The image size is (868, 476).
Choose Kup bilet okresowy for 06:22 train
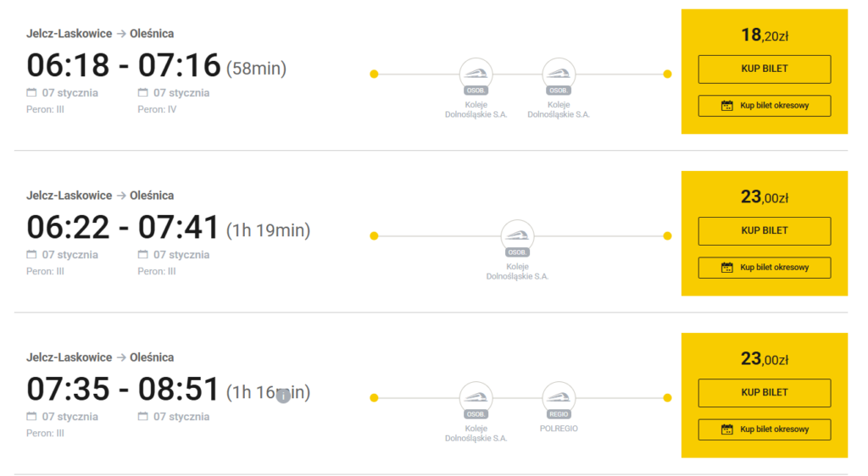coord(764,268)
